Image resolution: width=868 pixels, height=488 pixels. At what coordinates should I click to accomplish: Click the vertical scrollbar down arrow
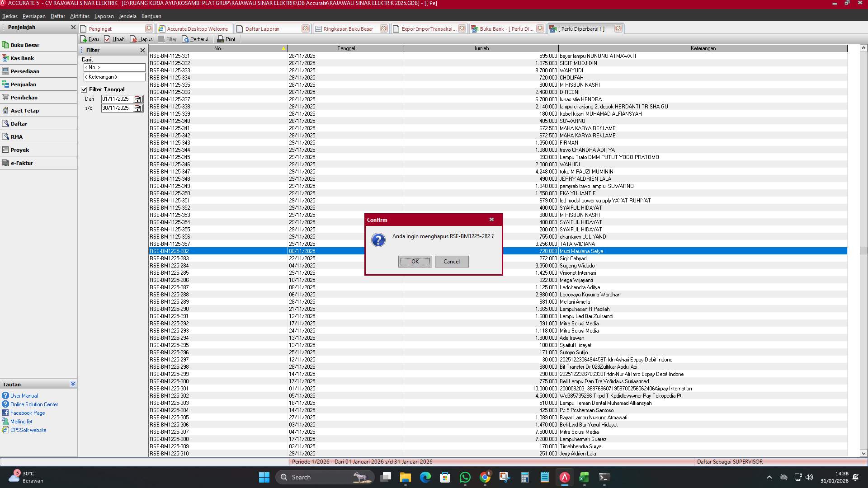[863, 453]
